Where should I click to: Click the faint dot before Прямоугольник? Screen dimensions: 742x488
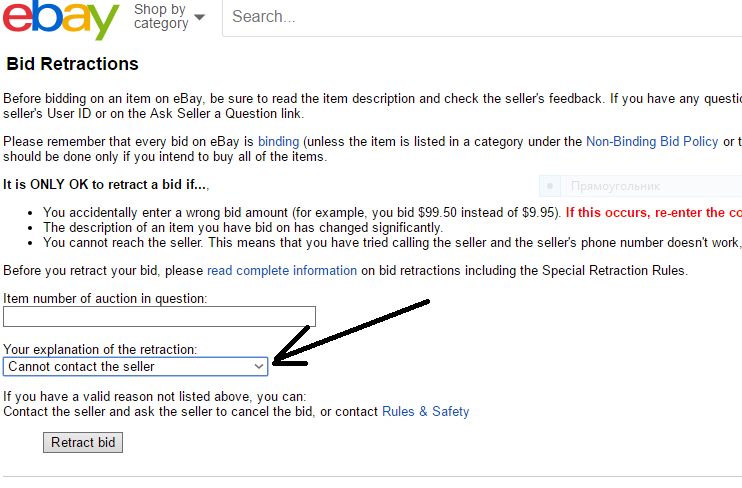click(x=549, y=186)
